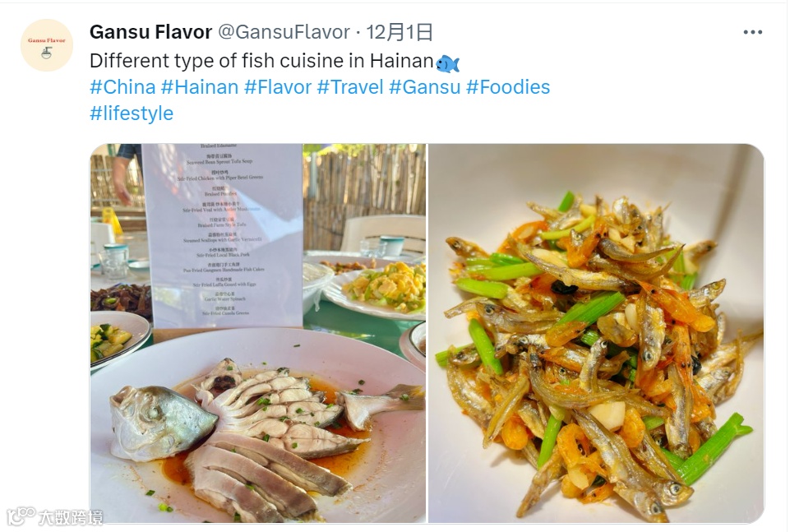View the steamed fish and menu photo
This screenshot has width=790, height=532.
tap(258, 334)
